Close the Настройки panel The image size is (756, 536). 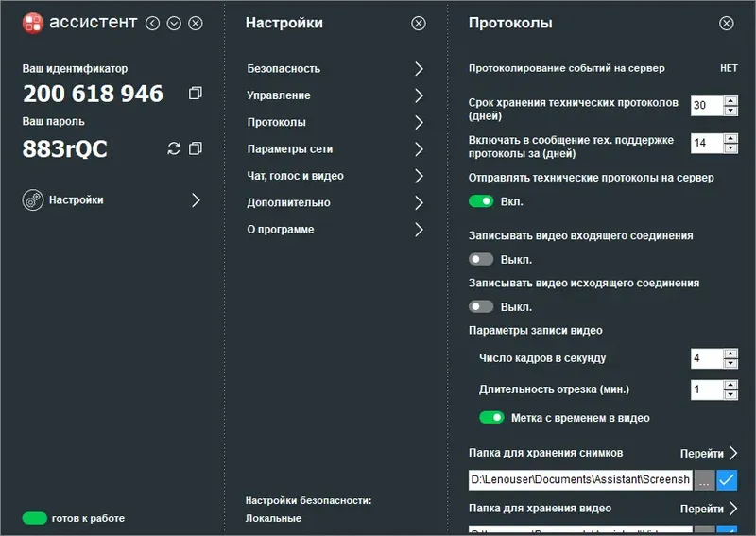(419, 23)
